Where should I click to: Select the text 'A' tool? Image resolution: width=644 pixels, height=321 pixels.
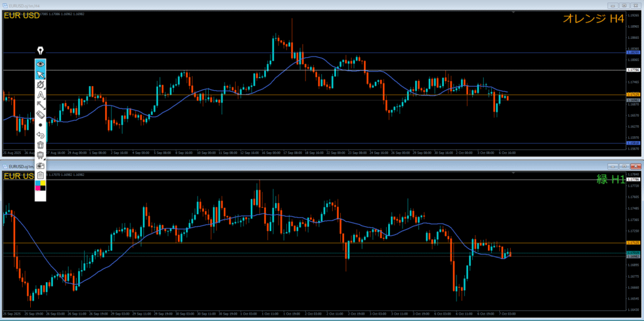(41, 95)
